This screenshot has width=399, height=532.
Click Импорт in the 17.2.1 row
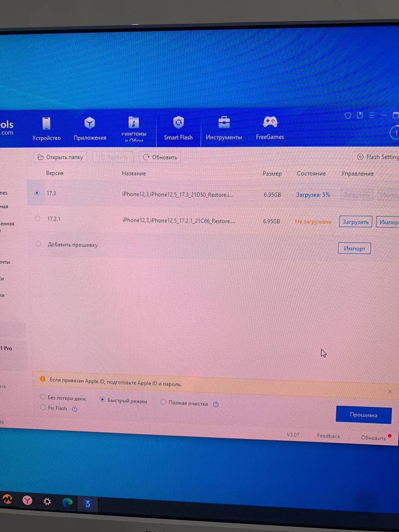pos(388,222)
